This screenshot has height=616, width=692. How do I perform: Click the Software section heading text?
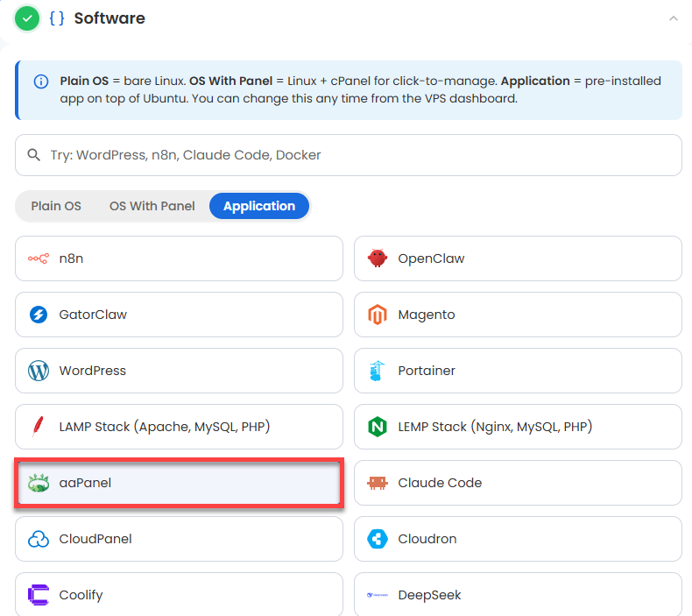click(x=109, y=18)
